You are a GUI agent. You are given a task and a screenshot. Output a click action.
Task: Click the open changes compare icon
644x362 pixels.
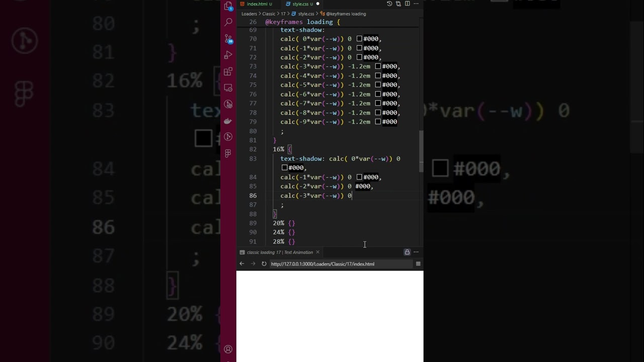398,4
